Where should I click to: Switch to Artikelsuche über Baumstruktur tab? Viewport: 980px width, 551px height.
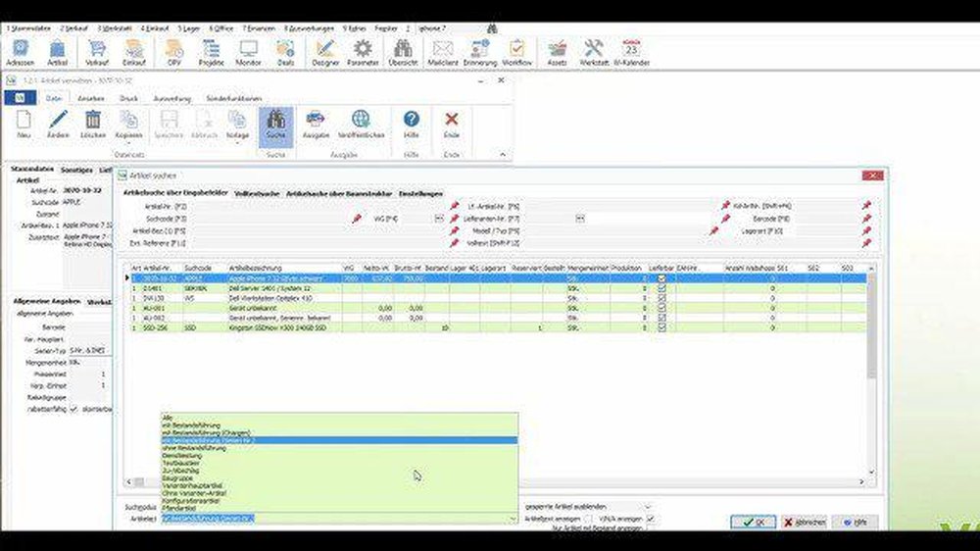[x=339, y=194]
